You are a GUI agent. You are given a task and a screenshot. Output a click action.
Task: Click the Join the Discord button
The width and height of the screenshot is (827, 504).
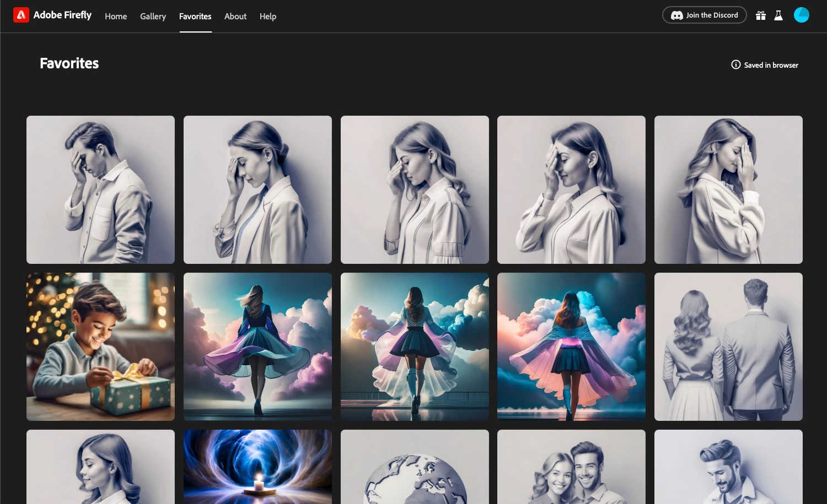(705, 15)
